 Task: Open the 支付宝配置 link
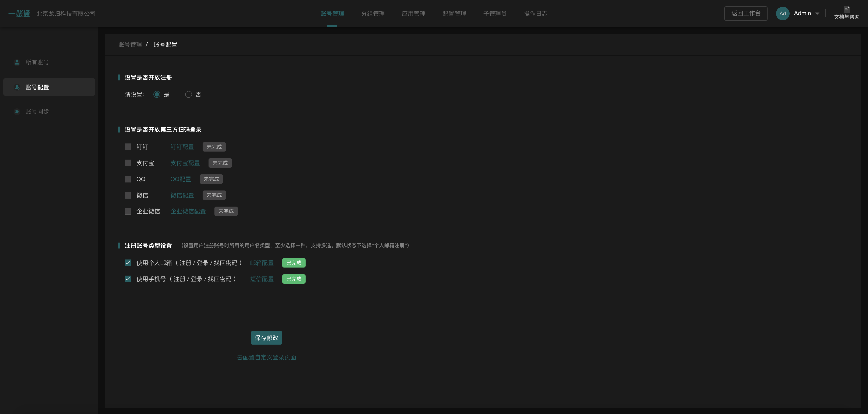tap(185, 163)
